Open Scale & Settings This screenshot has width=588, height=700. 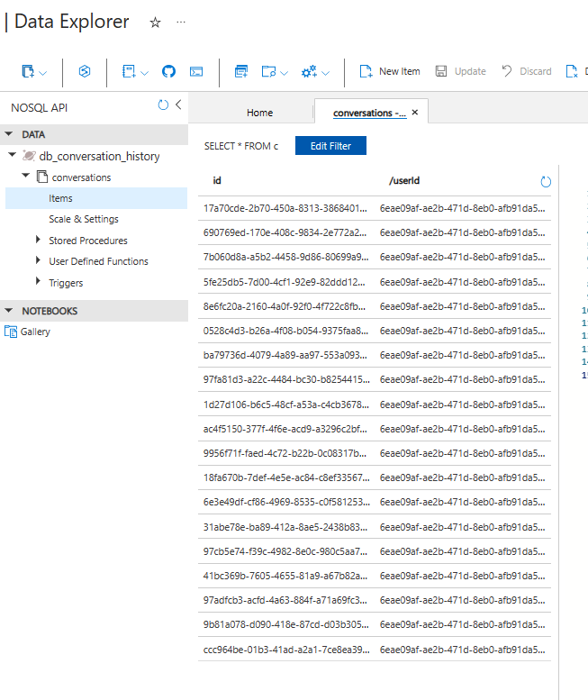84,219
